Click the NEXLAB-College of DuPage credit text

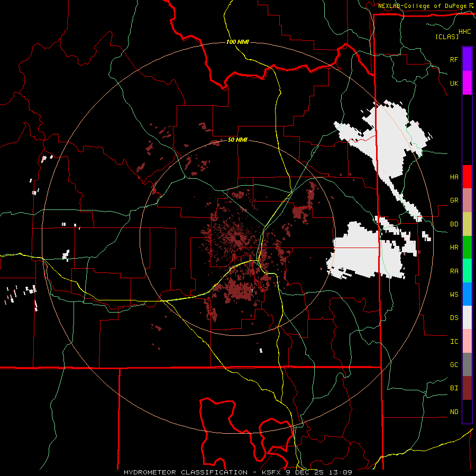coord(422,6)
